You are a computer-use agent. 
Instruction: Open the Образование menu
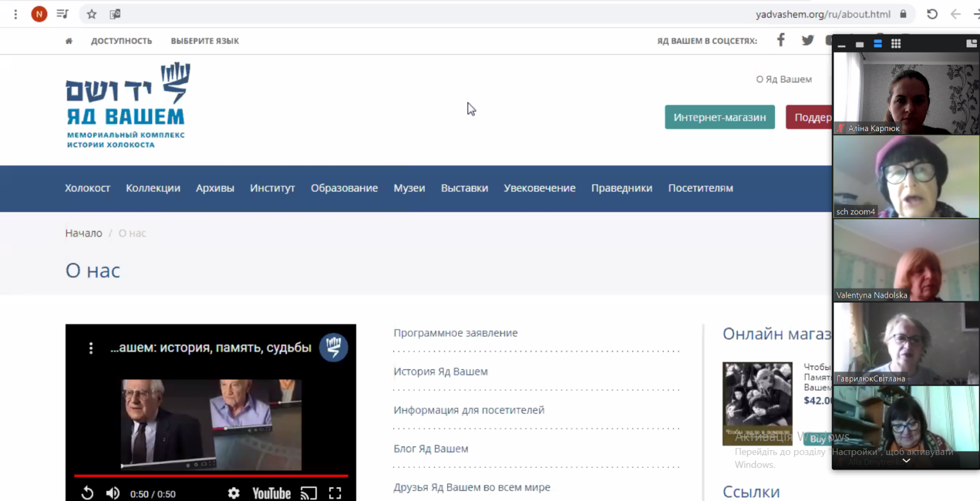[x=344, y=188]
